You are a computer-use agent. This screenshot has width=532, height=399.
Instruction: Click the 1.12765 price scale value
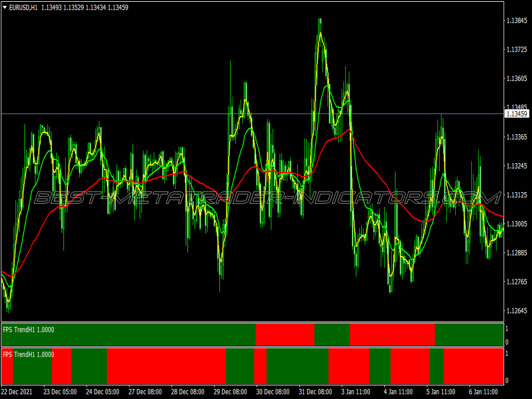click(517, 281)
